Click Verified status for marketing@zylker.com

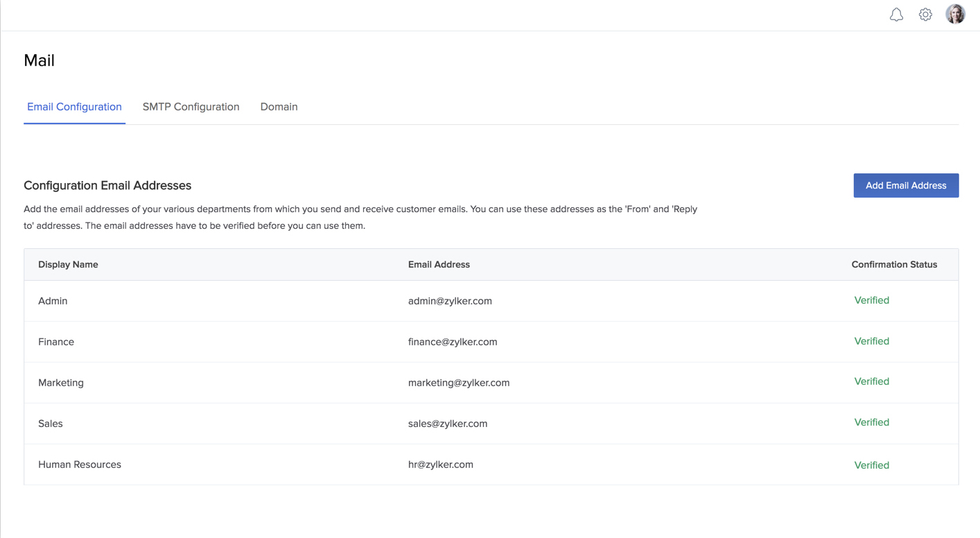click(871, 381)
